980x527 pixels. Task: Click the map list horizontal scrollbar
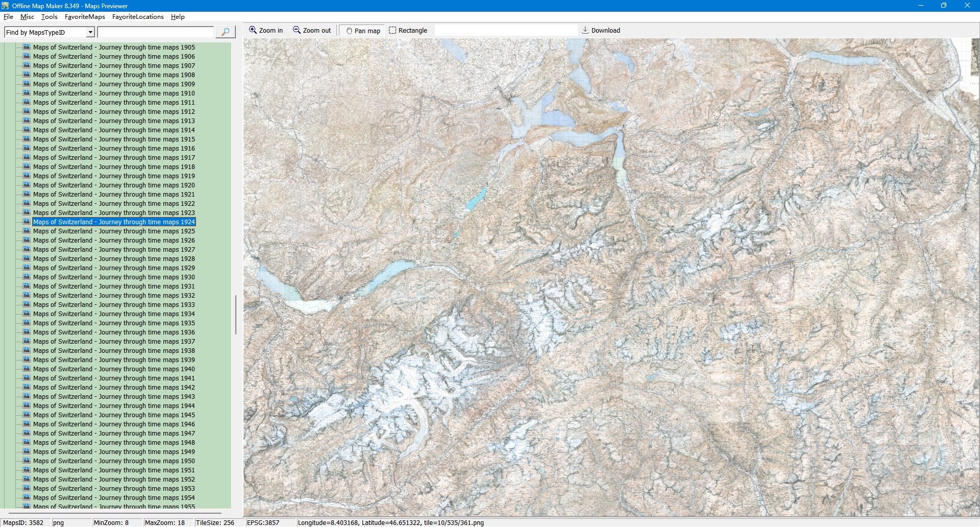pos(115,513)
